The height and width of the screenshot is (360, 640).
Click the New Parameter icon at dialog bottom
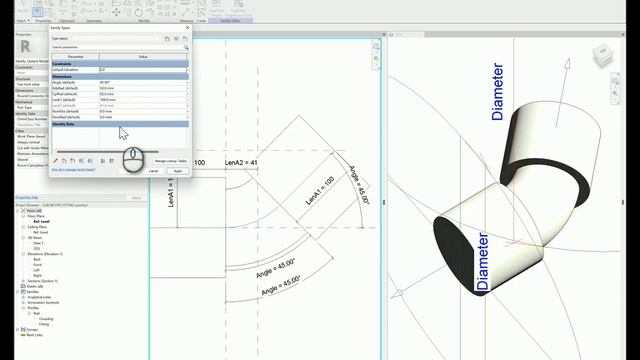coord(64,161)
